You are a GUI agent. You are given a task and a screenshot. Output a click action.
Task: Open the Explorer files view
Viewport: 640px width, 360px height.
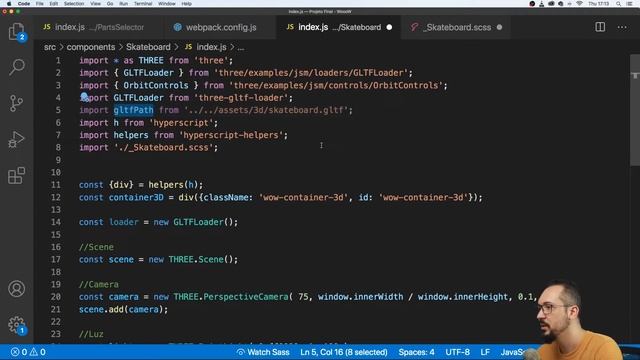coord(16,31)
